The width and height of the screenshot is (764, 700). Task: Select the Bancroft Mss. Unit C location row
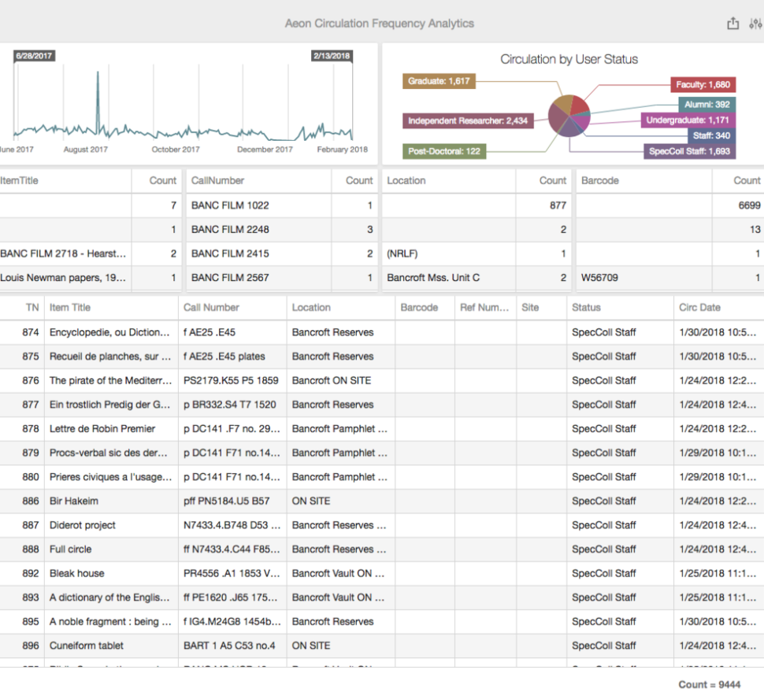click(x=432, y=278)
